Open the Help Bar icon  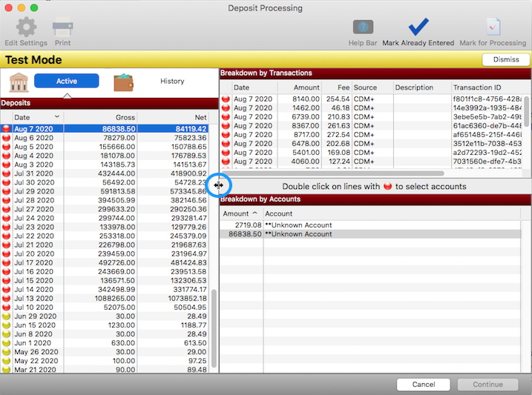[x=363, y=27]
